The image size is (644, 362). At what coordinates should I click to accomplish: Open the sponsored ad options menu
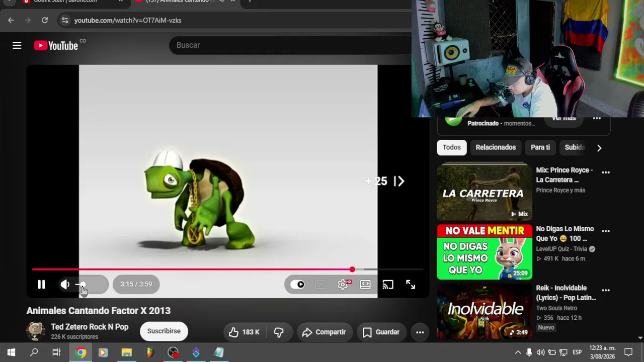tap(597, 119)
